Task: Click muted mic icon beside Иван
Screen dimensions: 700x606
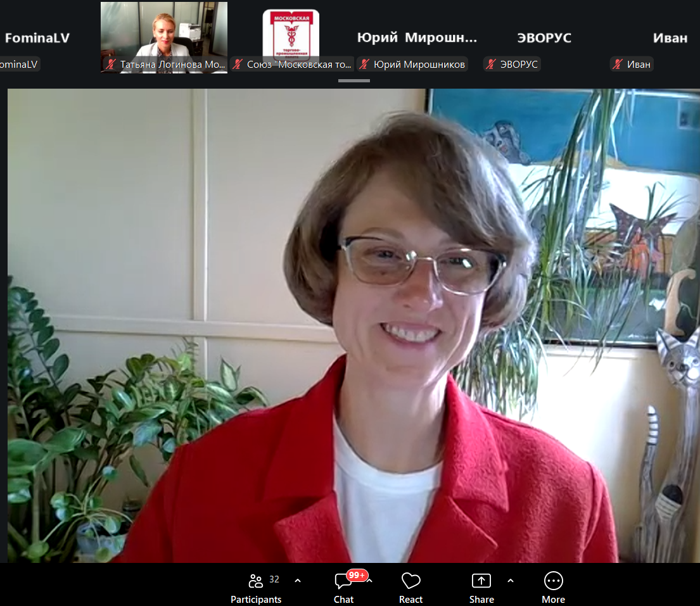Action: (x=618, y=64)
